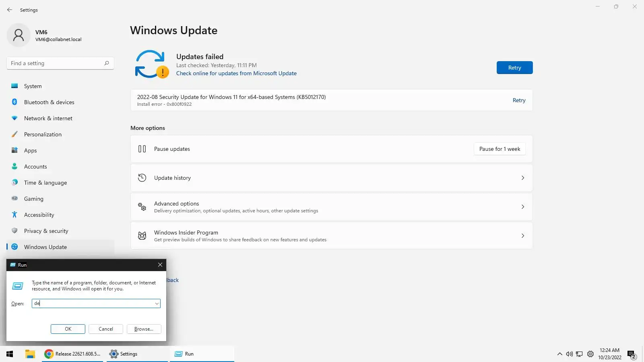Image resolution: width=644 pixels, height=362 pixels.
Task: Click the blue Retry button
Action: 514,68
